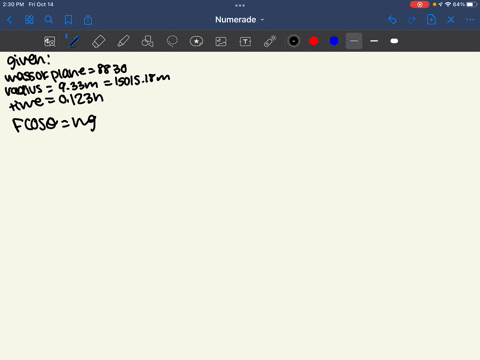Undo the last stroke

pos(392,20)
